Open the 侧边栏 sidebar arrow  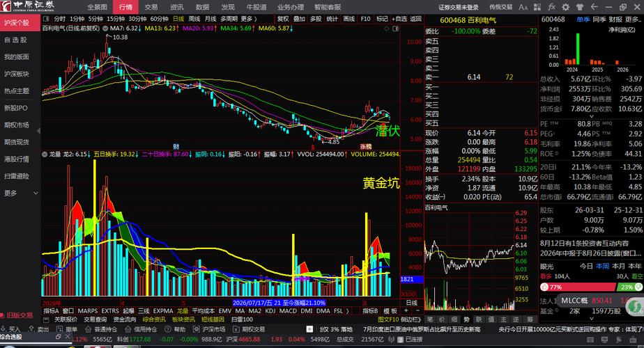point(411,319)
